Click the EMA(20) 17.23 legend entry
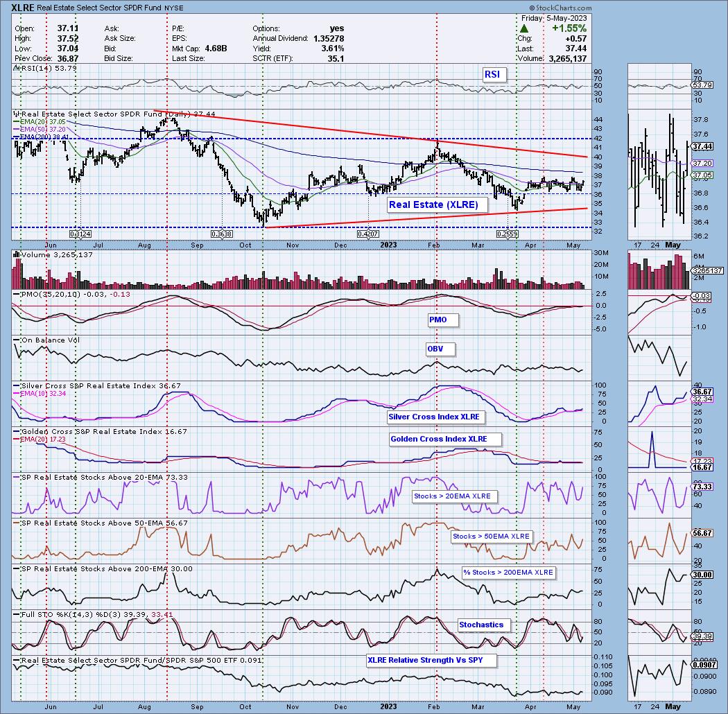Screen dimensions: 728x714 click(x=40, y=439)
